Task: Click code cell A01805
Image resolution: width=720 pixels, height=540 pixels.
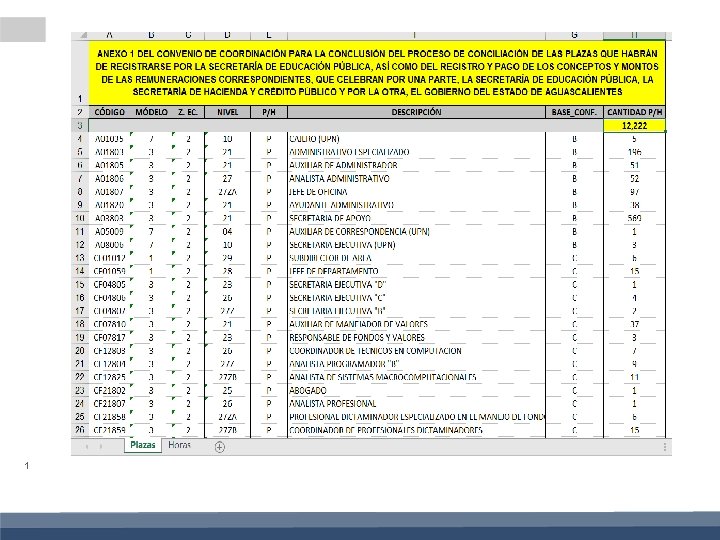Action: 109,165
